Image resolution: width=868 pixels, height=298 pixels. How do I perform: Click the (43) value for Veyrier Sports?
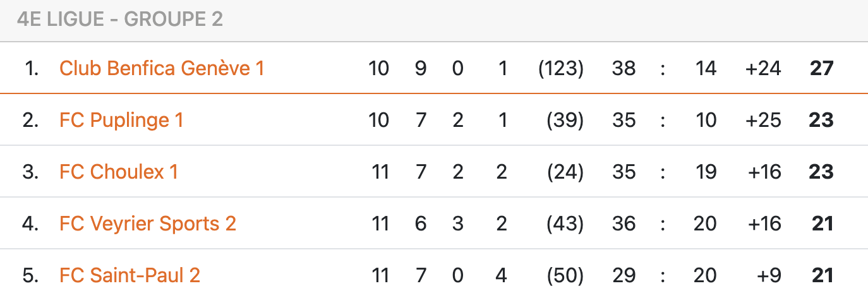pos(565,223)
